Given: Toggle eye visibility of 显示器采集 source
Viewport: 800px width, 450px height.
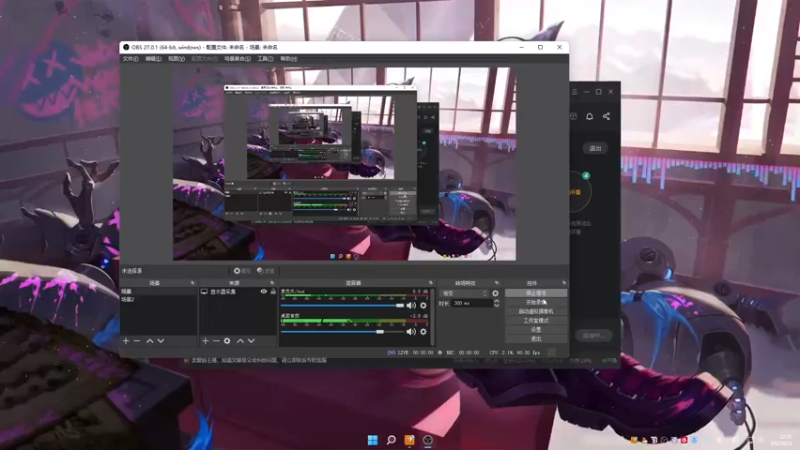Looking at the screenshot, I should tap(264, 292).
